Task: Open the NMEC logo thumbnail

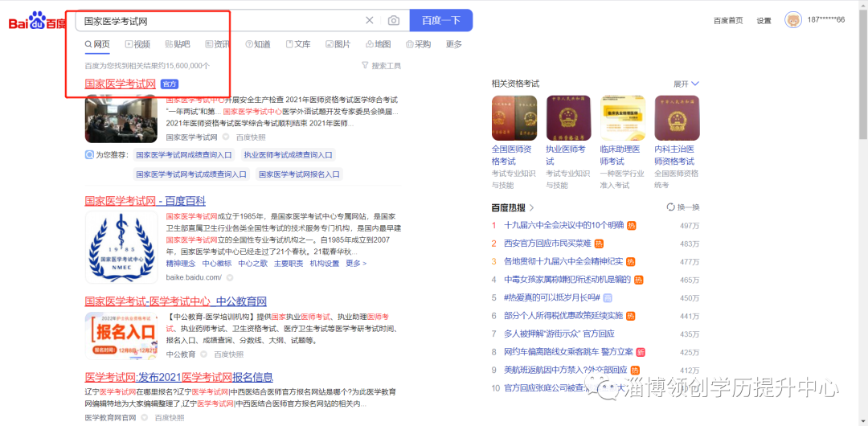Action: click(122, 247)
